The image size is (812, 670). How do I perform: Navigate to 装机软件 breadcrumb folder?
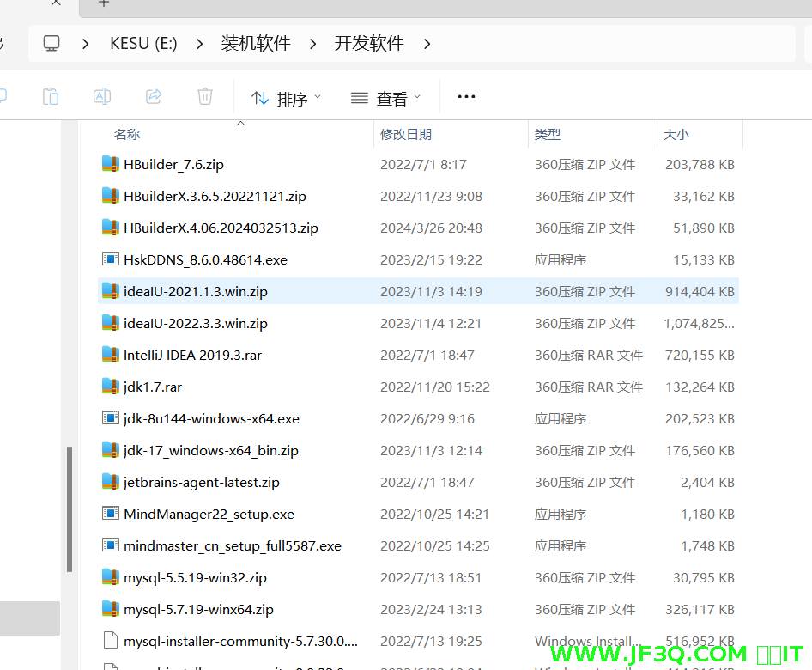(x=256, y=43)
